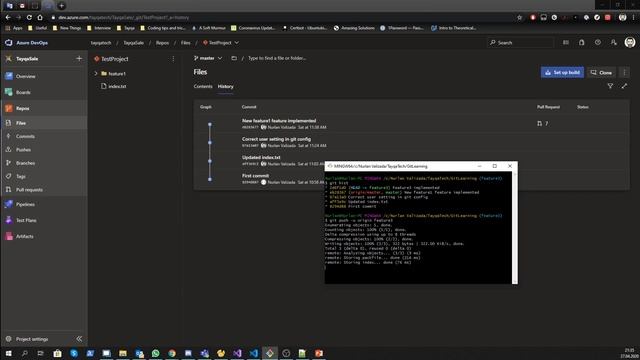Viewport: 640px width, 360px height.
Task: Click the Azure DevOps search box
Action: [x=521, y=42]
